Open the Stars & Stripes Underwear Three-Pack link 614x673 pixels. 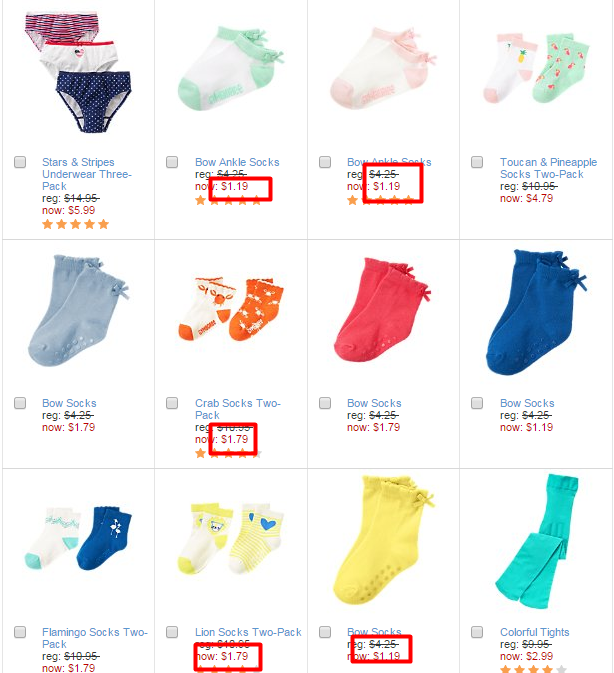click(87, 174)
